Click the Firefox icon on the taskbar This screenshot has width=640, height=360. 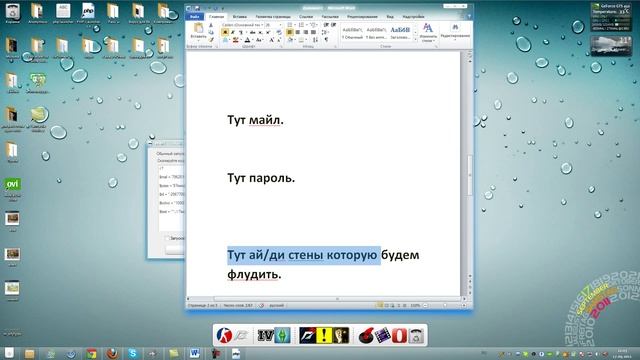[112, 353]
